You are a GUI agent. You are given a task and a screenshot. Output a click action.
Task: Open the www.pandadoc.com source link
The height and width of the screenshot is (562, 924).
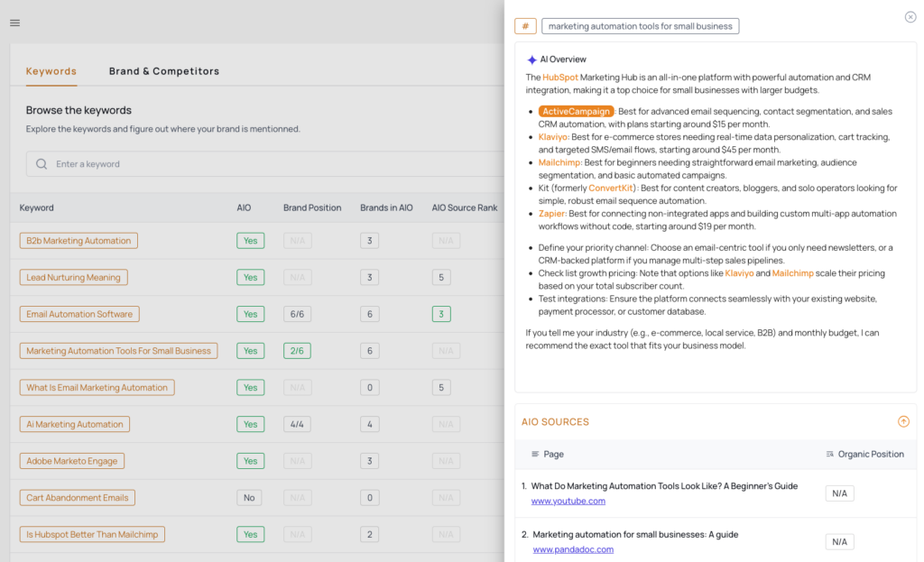(x=573, y=549)
